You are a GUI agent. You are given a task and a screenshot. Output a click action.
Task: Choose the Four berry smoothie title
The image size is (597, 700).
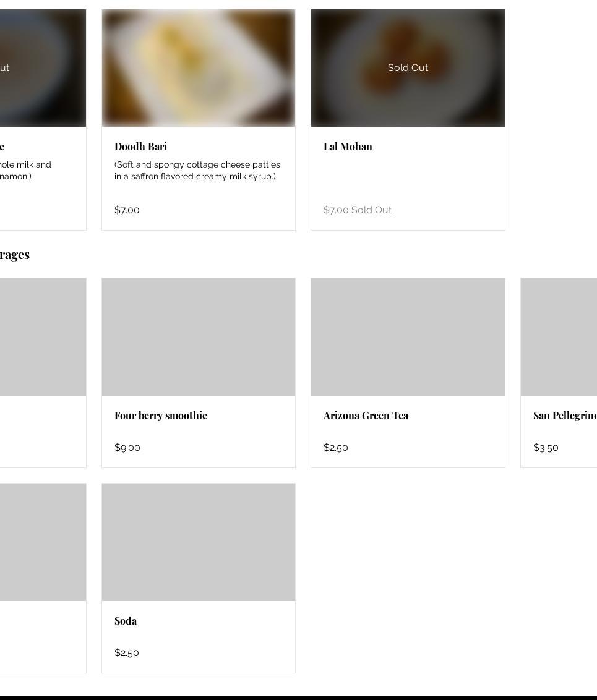tap(161, 416)
